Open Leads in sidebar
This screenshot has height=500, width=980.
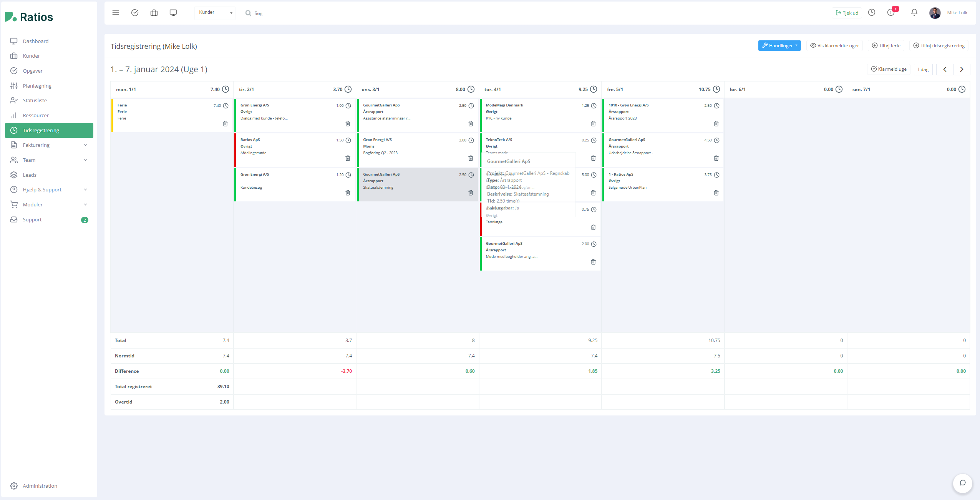[49, 175]
